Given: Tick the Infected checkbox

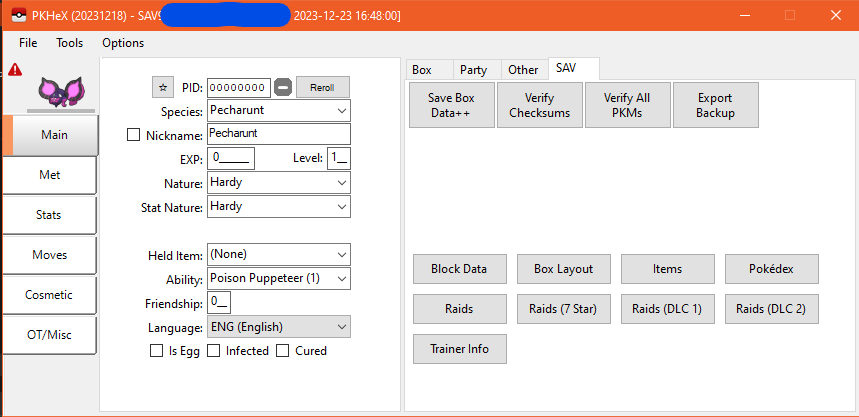Looking at the screenshot, I should click(x=213, y=351).
